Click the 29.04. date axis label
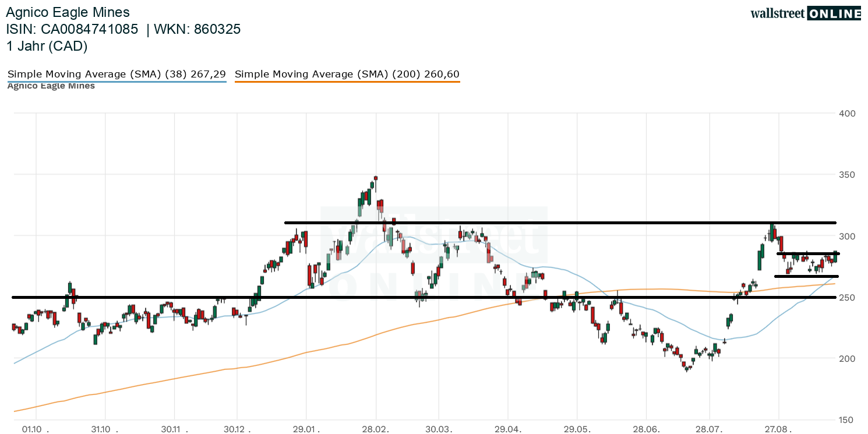Image resolution: width=868 pixels, height=434 pixels. (x=508, y=429)
